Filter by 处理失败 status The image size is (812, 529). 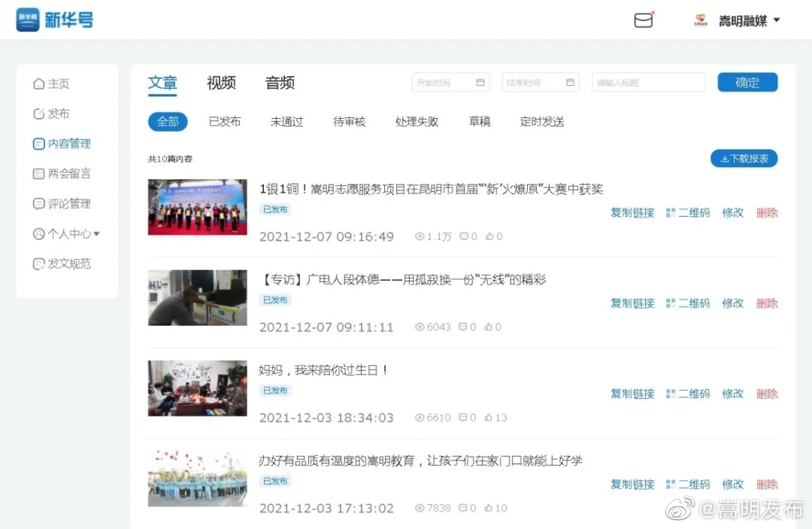click(417, 122)
